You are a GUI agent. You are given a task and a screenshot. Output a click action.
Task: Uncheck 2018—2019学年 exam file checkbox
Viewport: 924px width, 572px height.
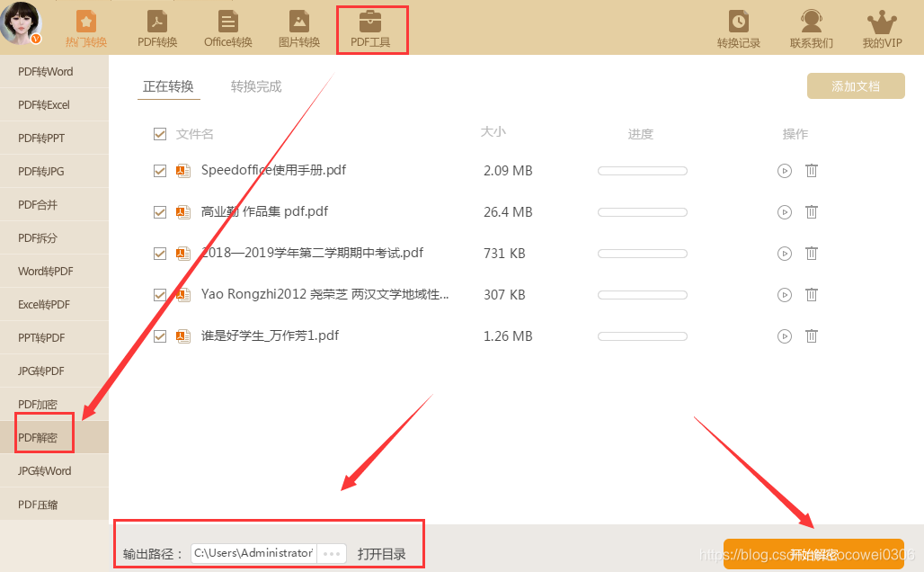160,254
